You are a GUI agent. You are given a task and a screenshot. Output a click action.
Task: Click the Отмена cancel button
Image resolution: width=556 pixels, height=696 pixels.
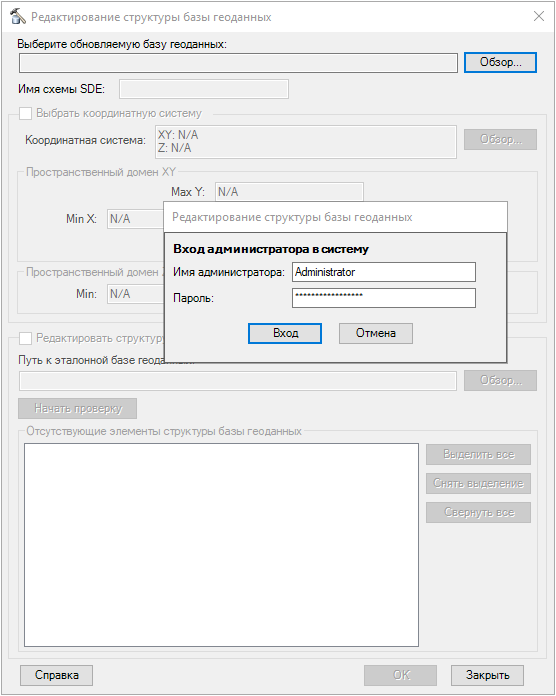[376, 333]
